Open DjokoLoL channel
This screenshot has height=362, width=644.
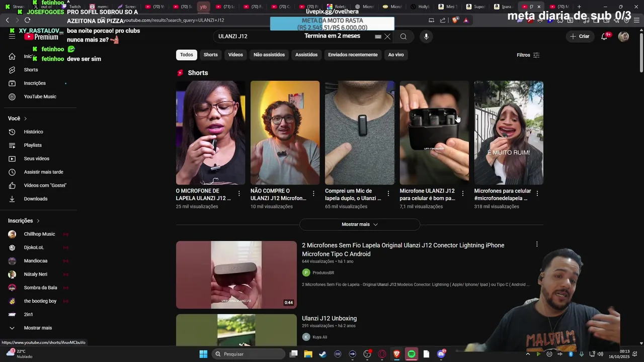(34, 248)
